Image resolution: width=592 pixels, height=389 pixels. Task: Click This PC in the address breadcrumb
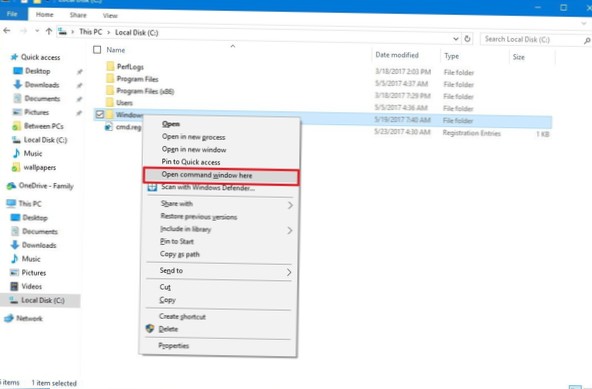coord(91,32)
